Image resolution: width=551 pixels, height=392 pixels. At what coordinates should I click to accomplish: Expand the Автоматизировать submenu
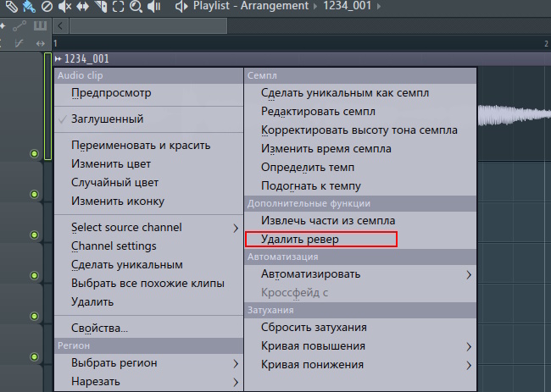[360, 274]
